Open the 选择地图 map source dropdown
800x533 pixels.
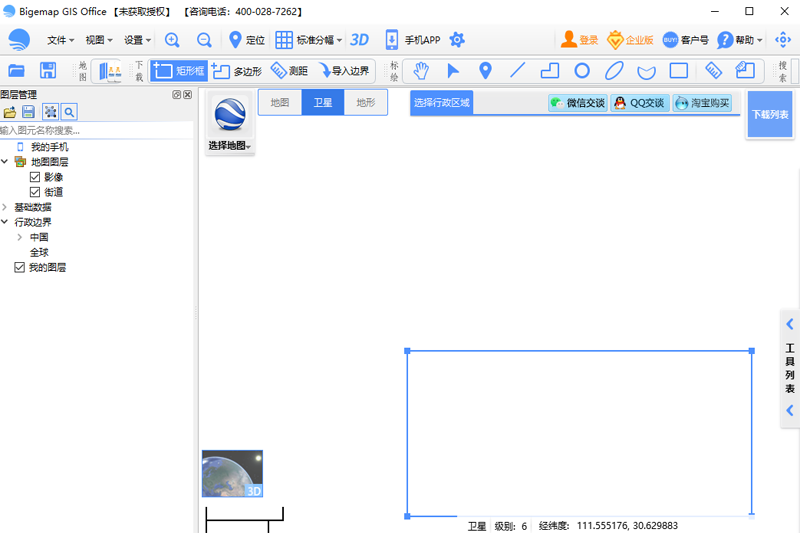coord(230,146)
